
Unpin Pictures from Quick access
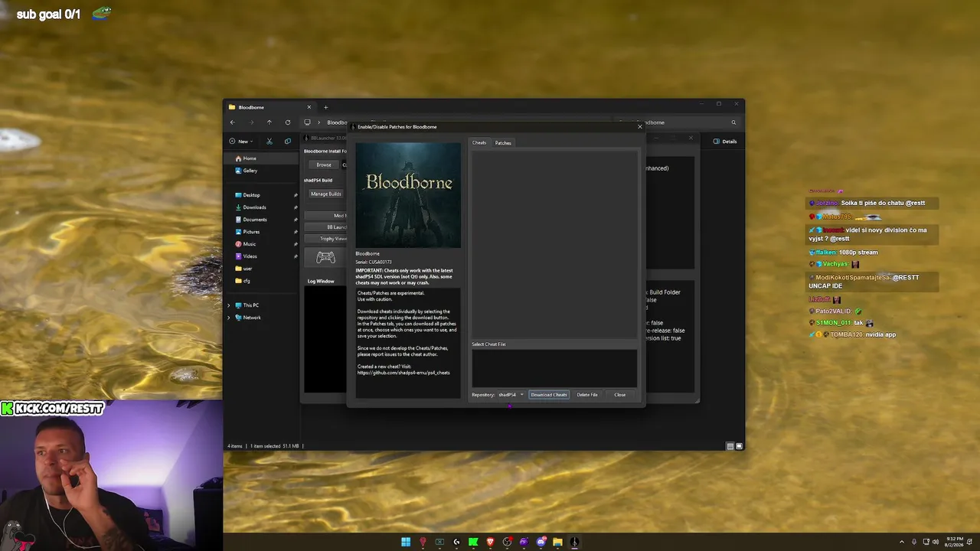[x=296, y=232]
